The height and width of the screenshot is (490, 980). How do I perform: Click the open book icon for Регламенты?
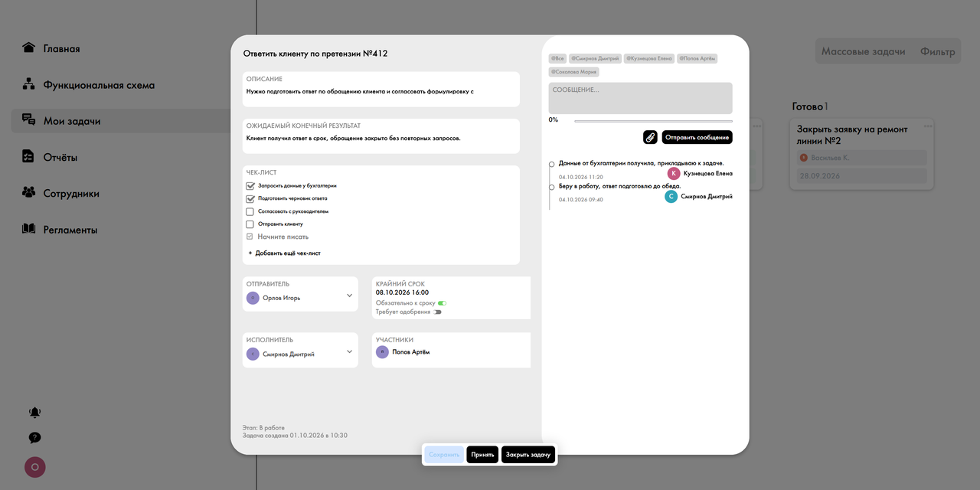(x=29, y=229)
